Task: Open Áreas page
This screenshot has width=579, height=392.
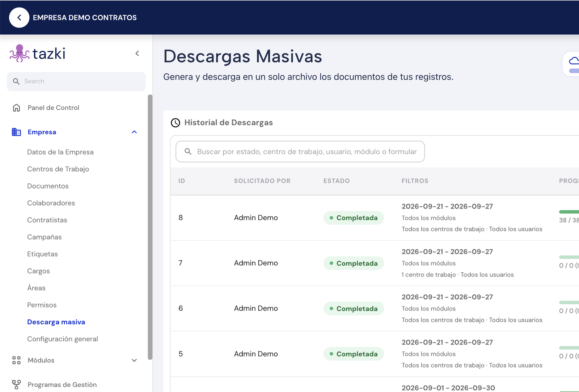Action: (x=36, y=288)
